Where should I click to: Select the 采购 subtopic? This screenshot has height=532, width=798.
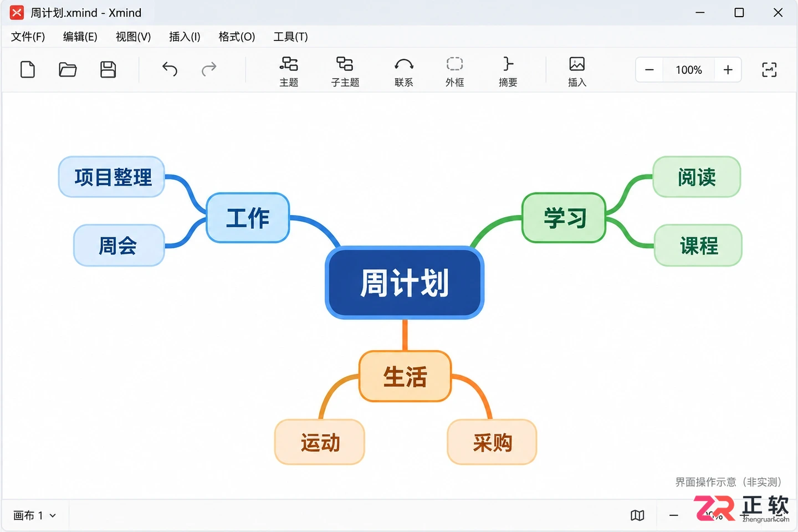coord(492,442)
